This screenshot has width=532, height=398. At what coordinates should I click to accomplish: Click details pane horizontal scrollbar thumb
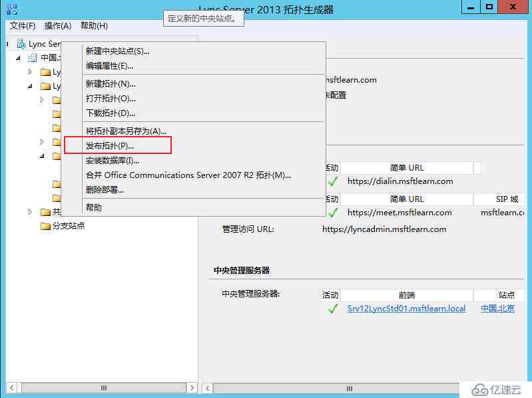tap(350, 389)
